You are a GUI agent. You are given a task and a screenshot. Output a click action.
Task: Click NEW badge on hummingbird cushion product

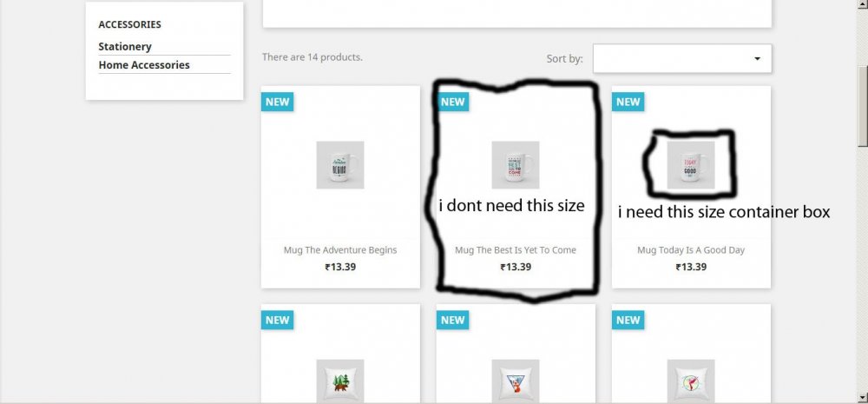tap(628, 320)
